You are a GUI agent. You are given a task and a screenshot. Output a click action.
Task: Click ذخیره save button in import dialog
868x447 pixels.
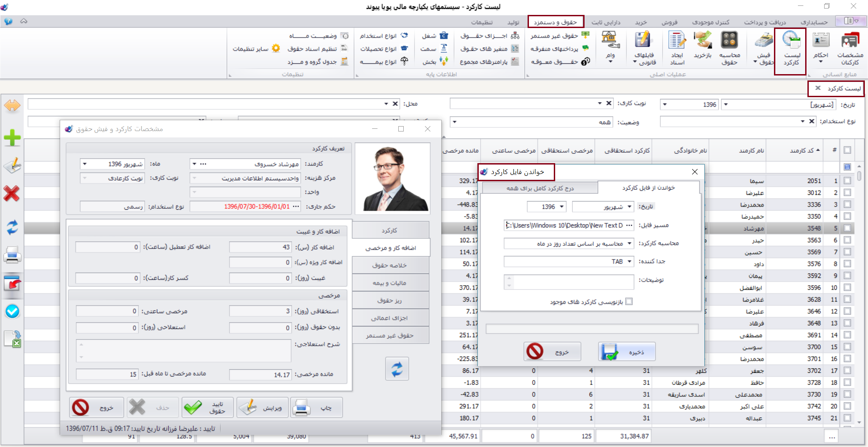(627, 352)
